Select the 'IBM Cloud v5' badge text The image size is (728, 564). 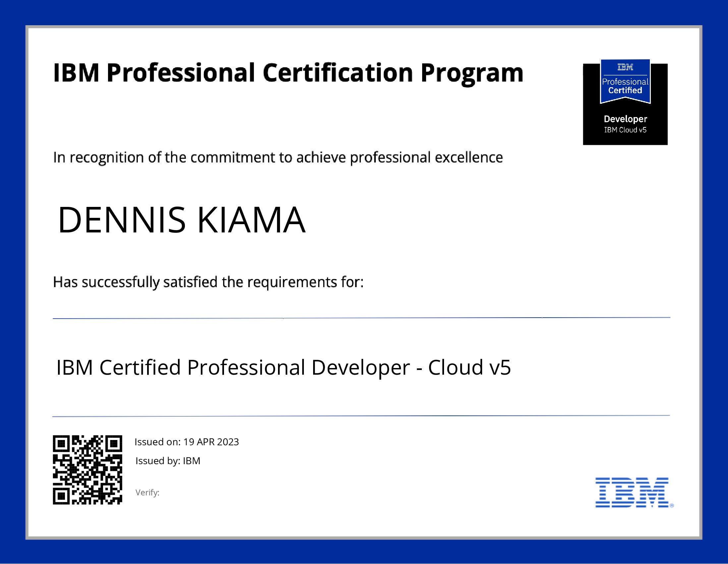(x=625, y=130)
